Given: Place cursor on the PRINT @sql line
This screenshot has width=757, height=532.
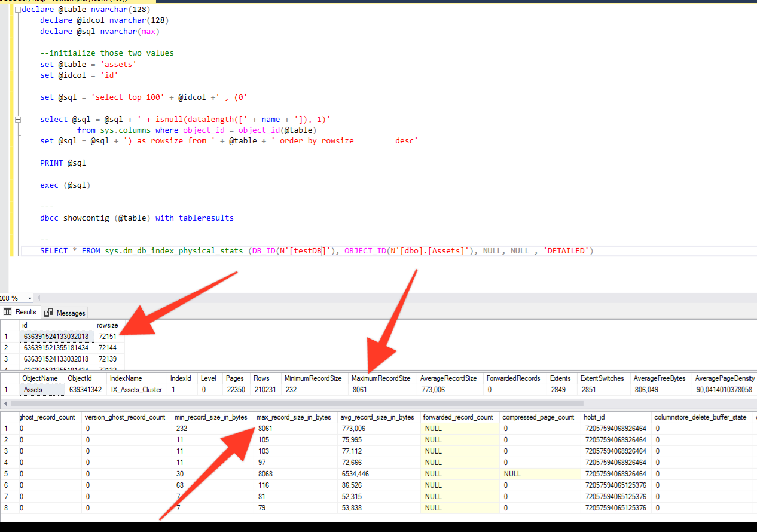Looking at the screenshot, I should (63, 163).
